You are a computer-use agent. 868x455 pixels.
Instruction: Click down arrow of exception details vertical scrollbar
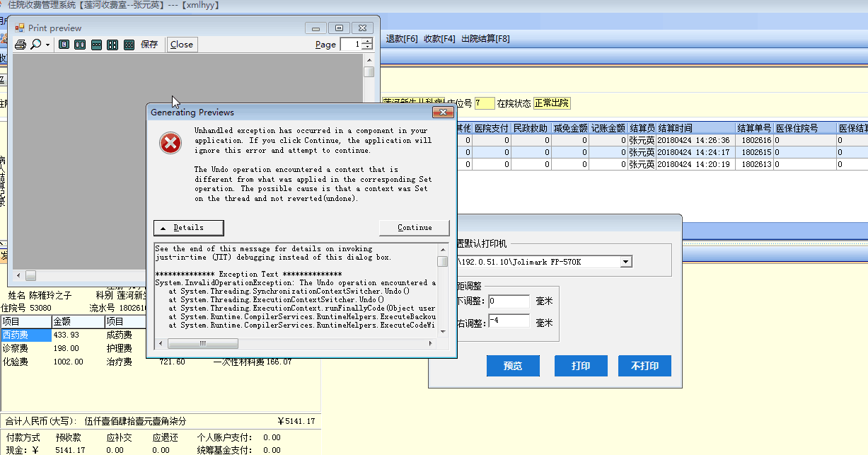click(x=443, y=333)
